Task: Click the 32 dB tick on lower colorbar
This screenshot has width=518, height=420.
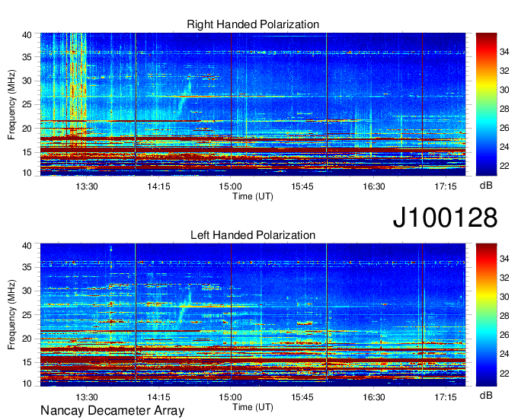Action: [x=504, y=278]
